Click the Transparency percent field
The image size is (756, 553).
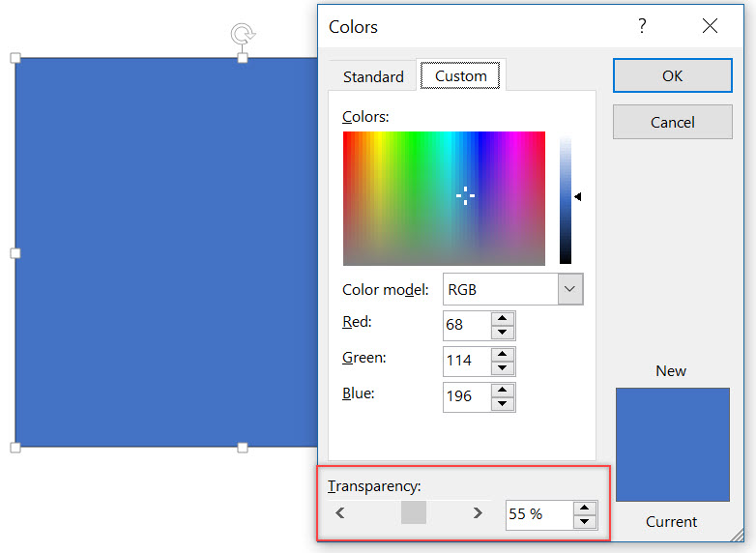[x=539, y=514]
